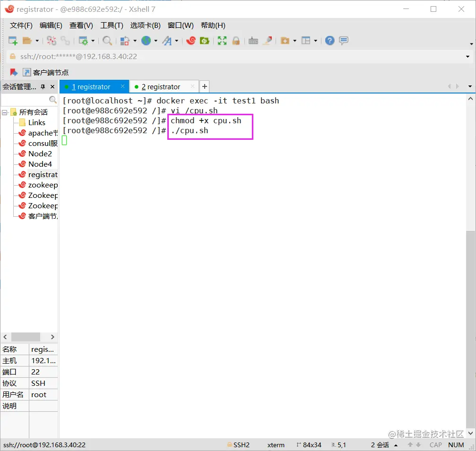Add a new tab with plus button
The width and height of the screenshot is (476, 451).
205,87
